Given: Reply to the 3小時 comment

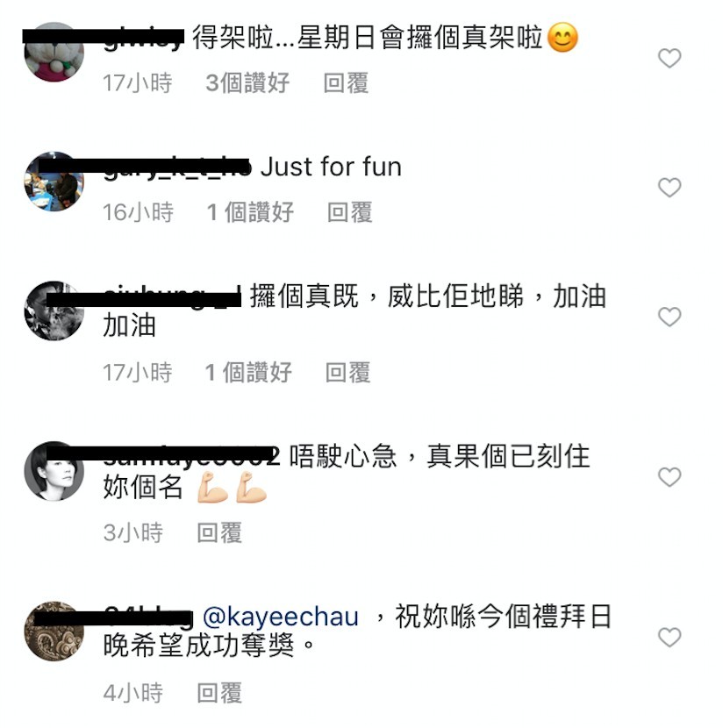Looking at the screenshot, I should [219, 532].
